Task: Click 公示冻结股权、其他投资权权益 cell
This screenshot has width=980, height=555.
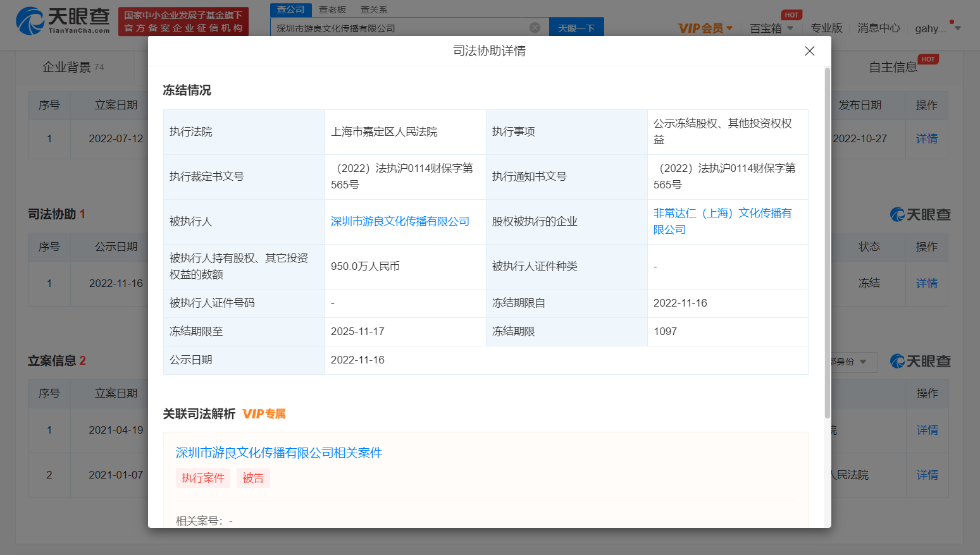Action: (727, 131)
